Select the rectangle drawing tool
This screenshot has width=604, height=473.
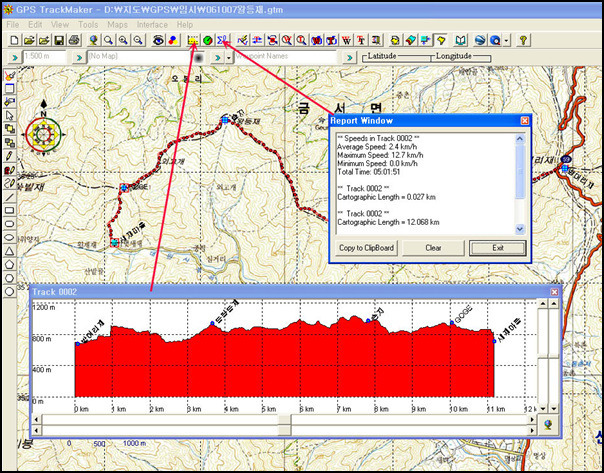pyautogui.click(x=10, y=211)
